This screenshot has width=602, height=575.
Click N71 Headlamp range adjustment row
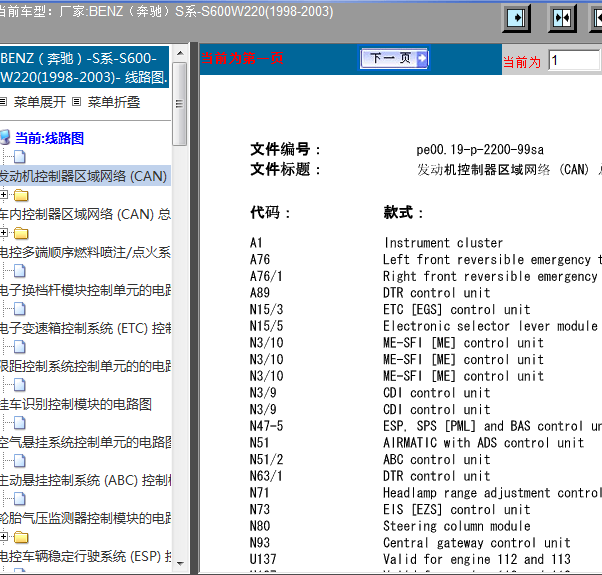[x=425, y=492]
